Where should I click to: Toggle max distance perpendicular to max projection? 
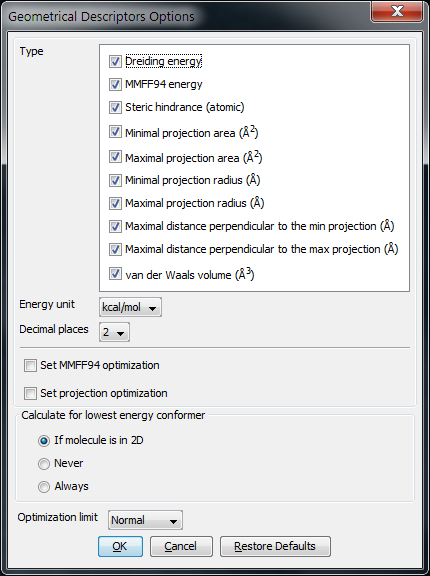115,249
